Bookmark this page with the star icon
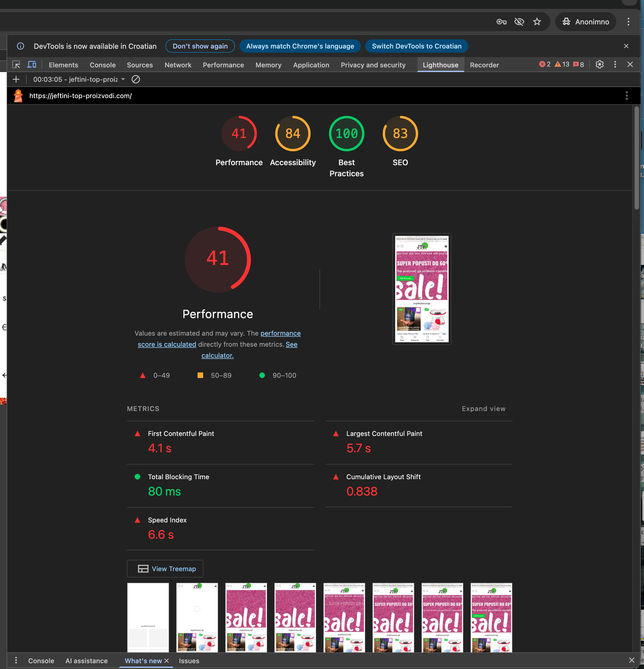 (537, 22)
